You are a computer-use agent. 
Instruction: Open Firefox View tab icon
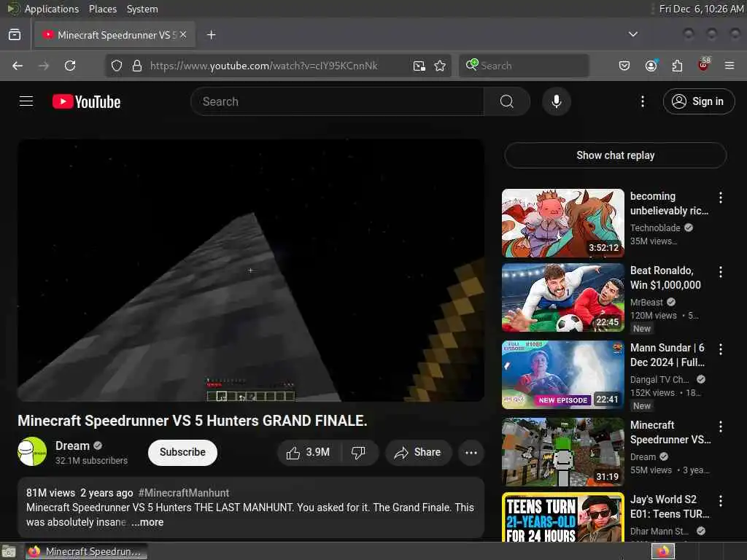pyautogui.click(x=15, y=35)
